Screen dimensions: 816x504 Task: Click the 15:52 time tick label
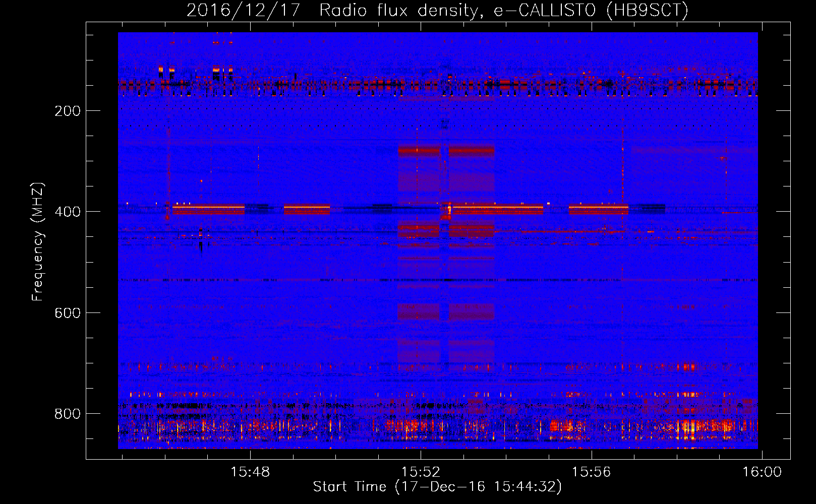pyautogui.click(x=421, y=472)
